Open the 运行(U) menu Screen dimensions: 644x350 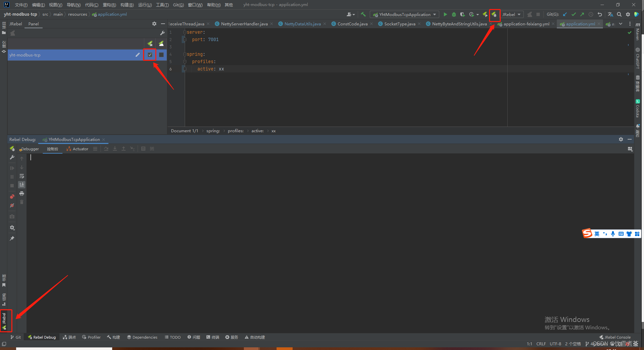point(145,5)
